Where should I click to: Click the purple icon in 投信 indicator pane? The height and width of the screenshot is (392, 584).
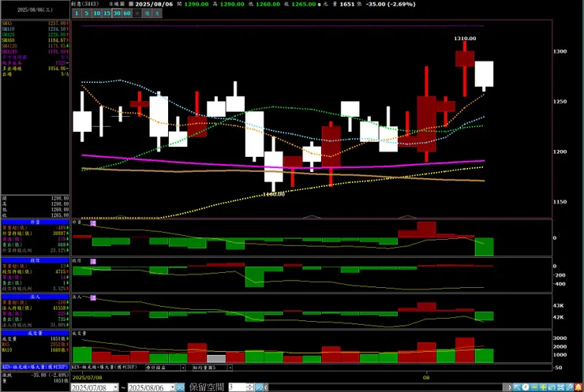coord(93,261)
